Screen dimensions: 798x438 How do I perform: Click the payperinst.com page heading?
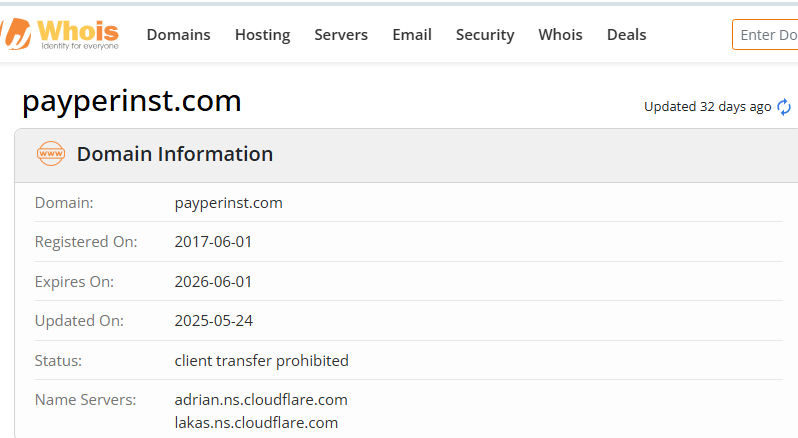132,101
